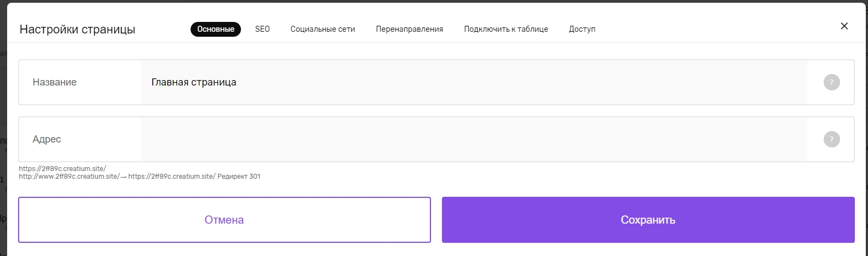This screenshot has width=868, height=256.
Task: Open help tooltip for the Название field
Action: click(x=831, y=82)
